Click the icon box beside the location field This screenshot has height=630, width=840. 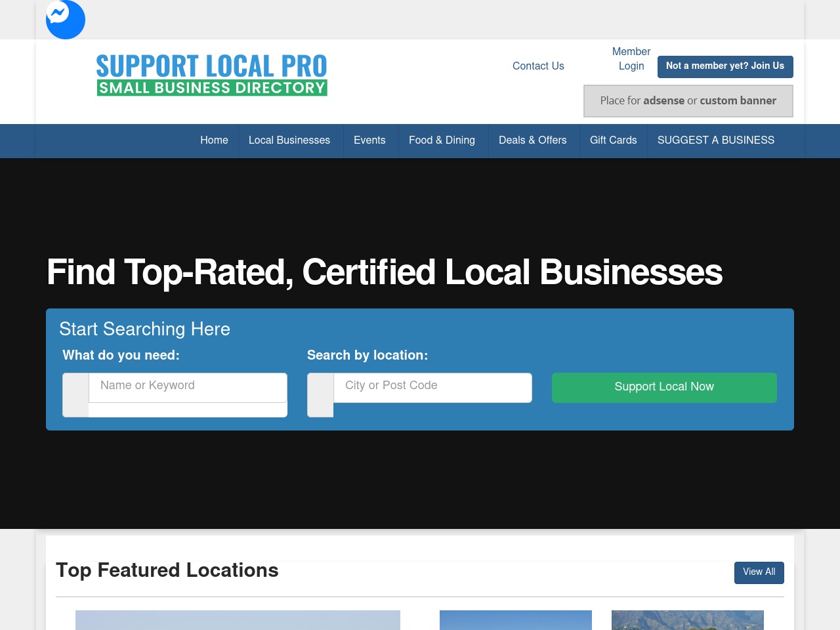click(x=320, y=395)
